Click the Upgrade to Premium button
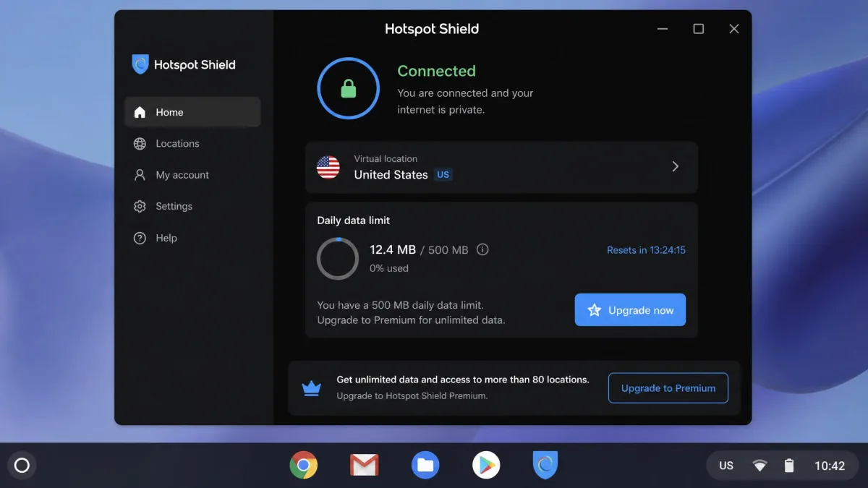Viewport: 868px width, 488px height. (x=668, y=388)
